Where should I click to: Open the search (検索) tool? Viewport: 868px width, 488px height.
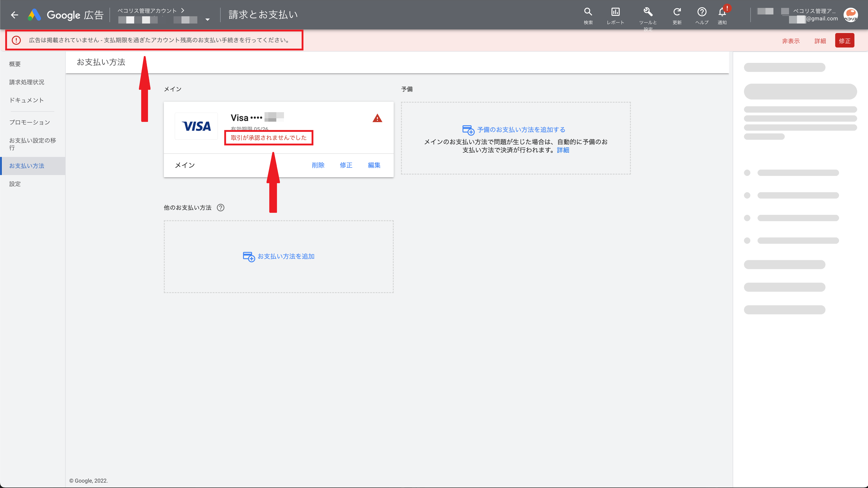588,12
